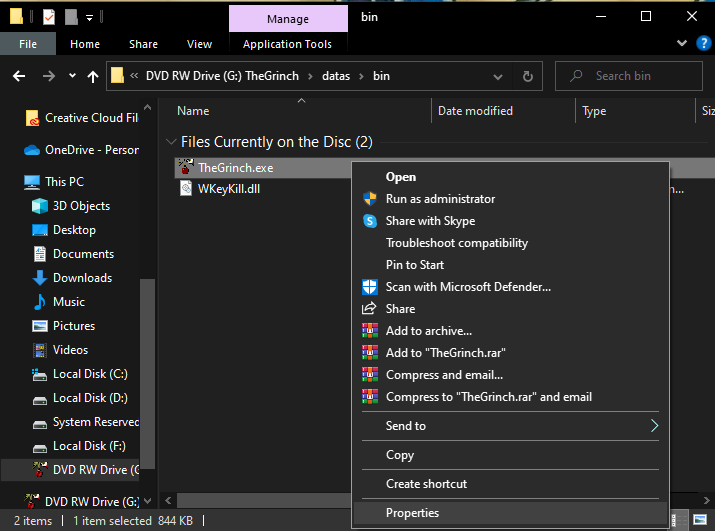Image resolution: width=715 pixels, height=531 pixels.
Task: Navigate back with the left arrow
Action: point(19,76)
